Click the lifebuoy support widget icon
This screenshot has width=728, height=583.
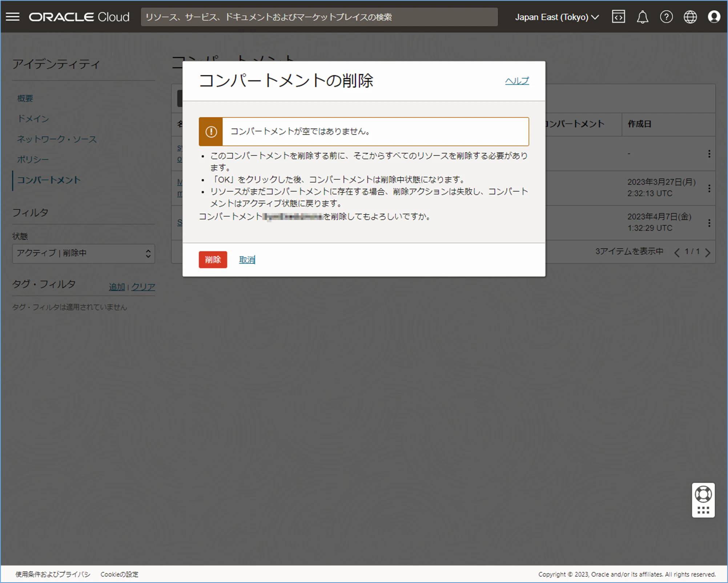click(703, 494)
